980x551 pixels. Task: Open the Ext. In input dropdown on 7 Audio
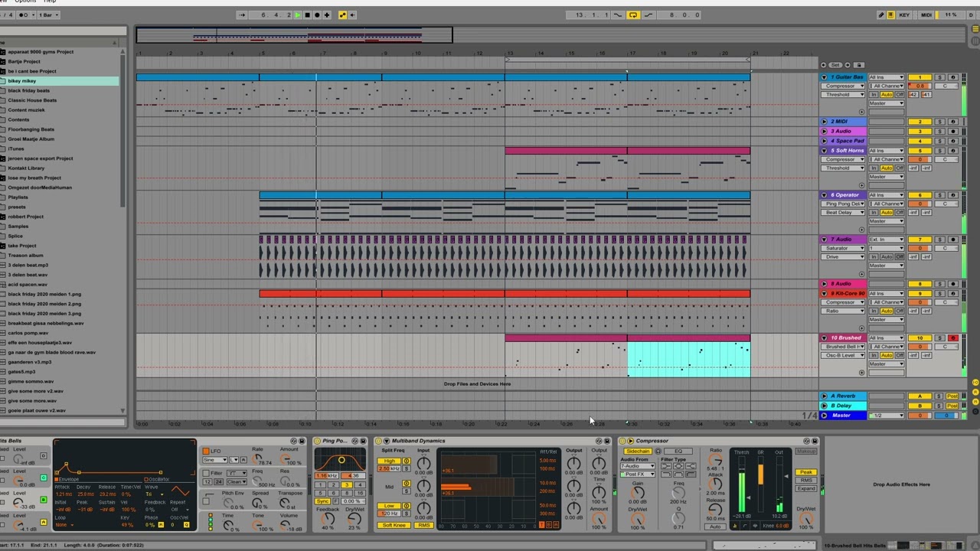coord(887,240)
